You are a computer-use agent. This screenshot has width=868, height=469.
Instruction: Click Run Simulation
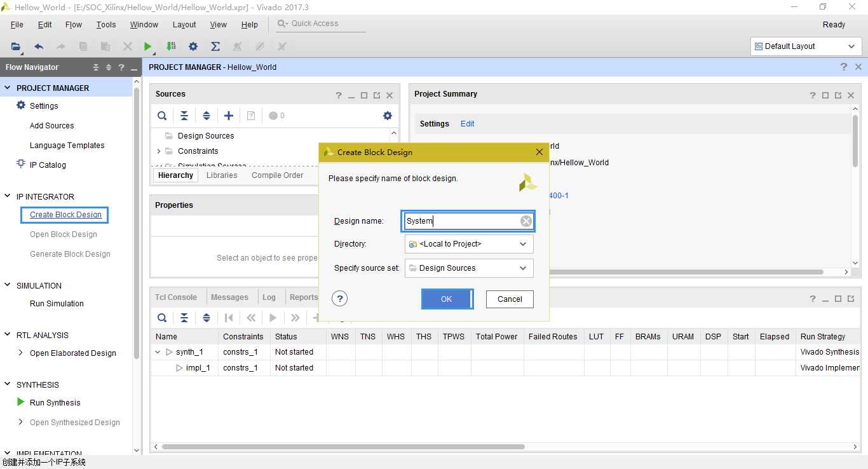coord(57,303)
